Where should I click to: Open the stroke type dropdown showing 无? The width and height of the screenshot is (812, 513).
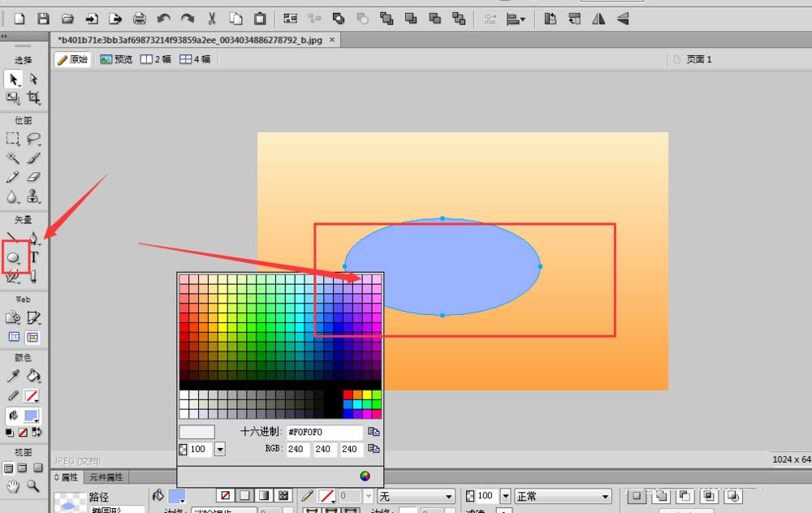coord(417,497)
